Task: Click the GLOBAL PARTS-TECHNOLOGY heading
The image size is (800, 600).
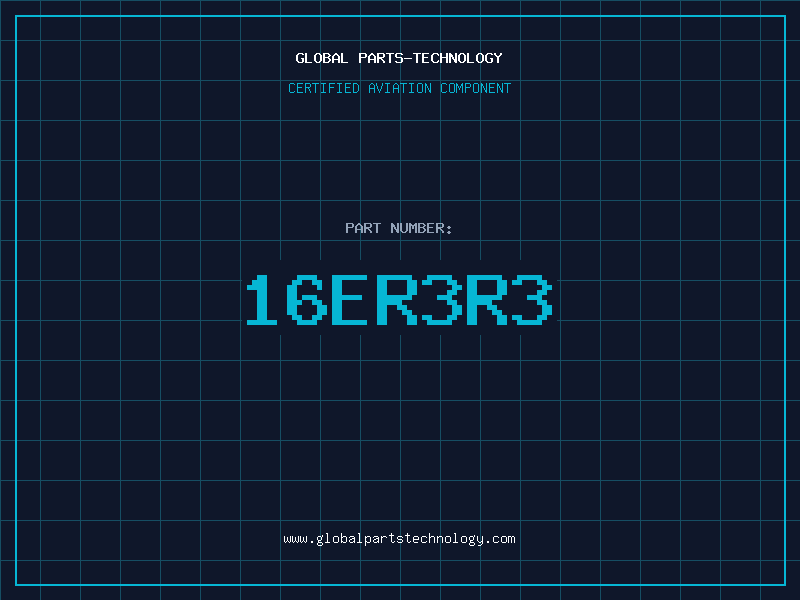Action: click(399, 58)
